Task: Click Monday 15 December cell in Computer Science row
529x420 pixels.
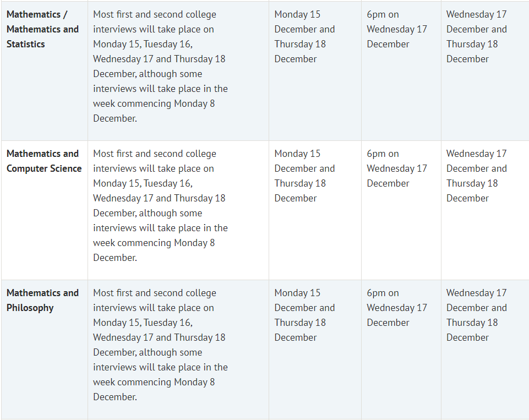Action: tap(304, 176)
